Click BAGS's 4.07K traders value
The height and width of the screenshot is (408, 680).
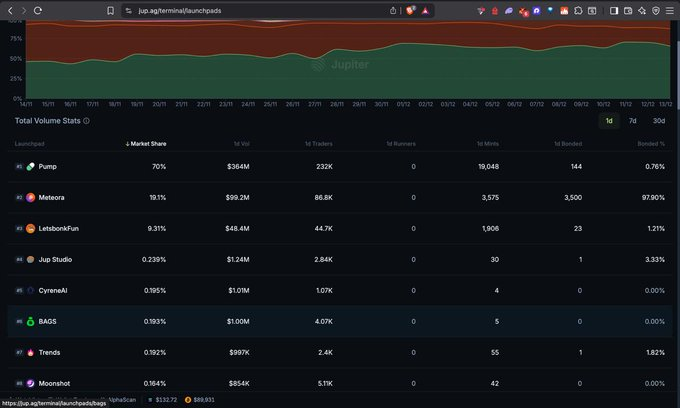(x=324, y=322)
